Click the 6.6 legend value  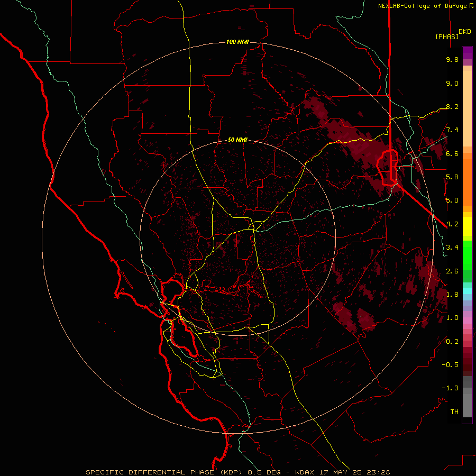(x=452, y=153)
